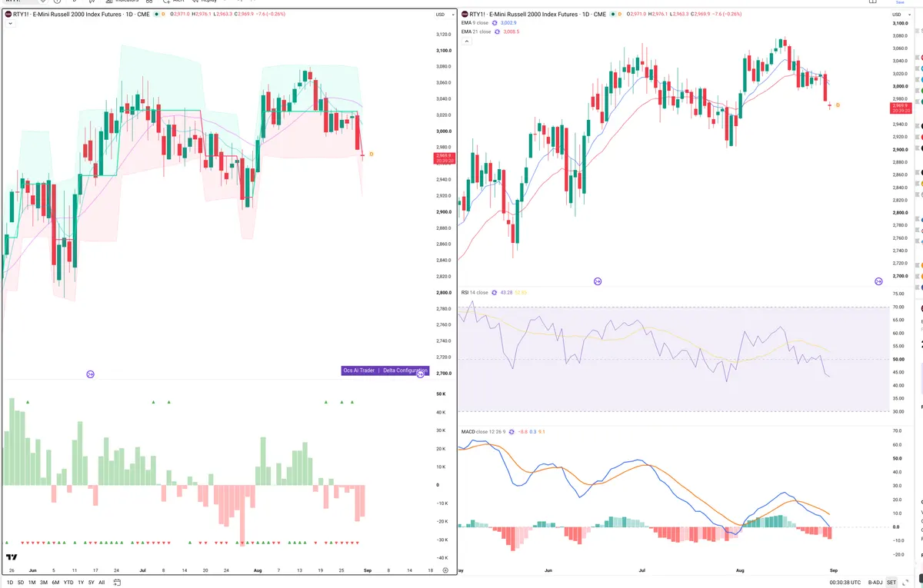Select the 3M time range
The width and height of the screenshot is (923, 588).
pyautogui.click(x=43, y=583)
